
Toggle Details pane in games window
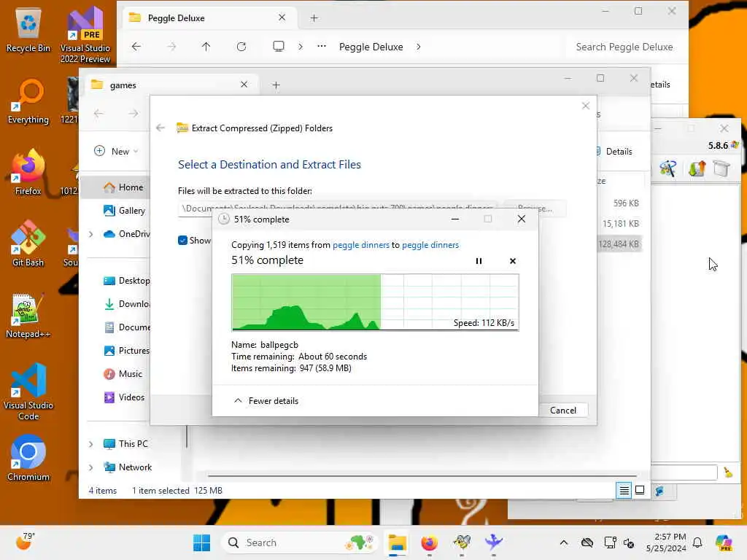(614, 152)
